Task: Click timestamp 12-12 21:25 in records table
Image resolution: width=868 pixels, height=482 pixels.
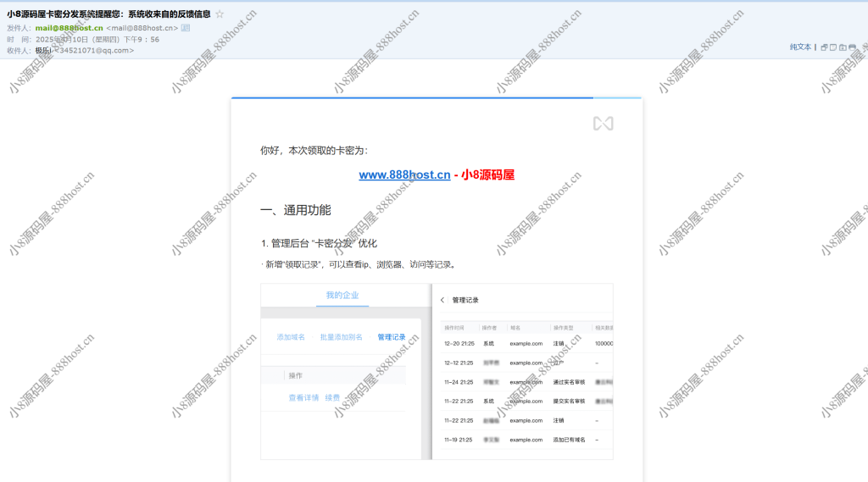Action: point(459,363)
